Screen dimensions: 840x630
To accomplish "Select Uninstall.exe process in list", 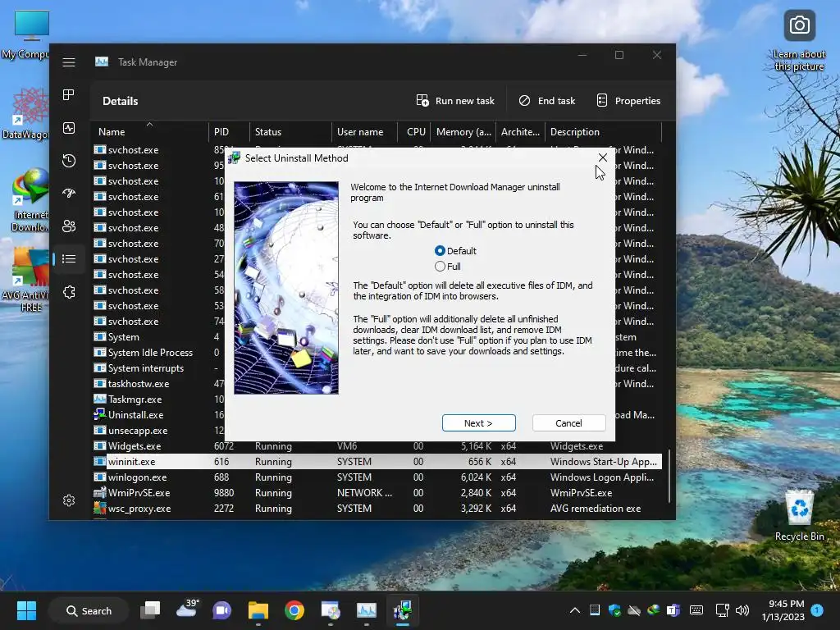I will coord(135,415).
